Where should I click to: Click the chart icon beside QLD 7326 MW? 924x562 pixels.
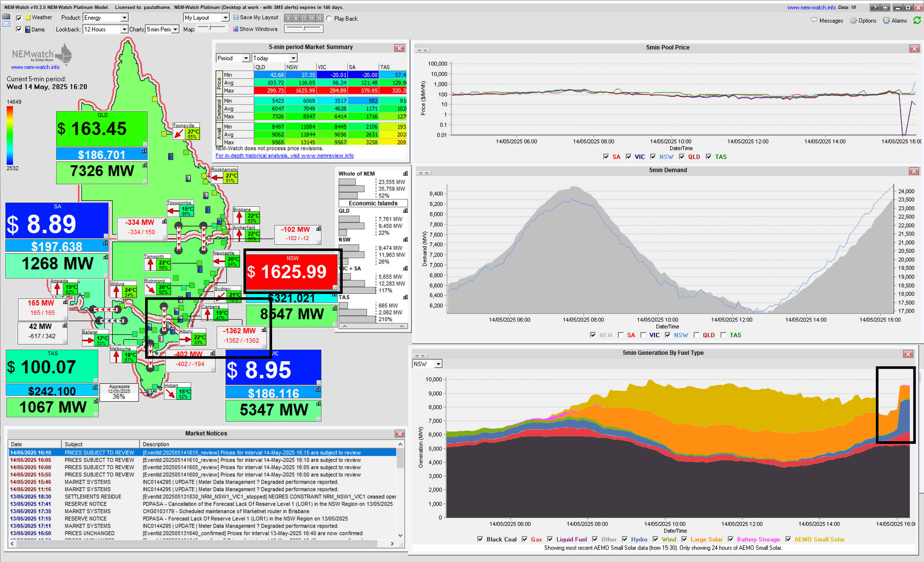(x=145, y=165)
